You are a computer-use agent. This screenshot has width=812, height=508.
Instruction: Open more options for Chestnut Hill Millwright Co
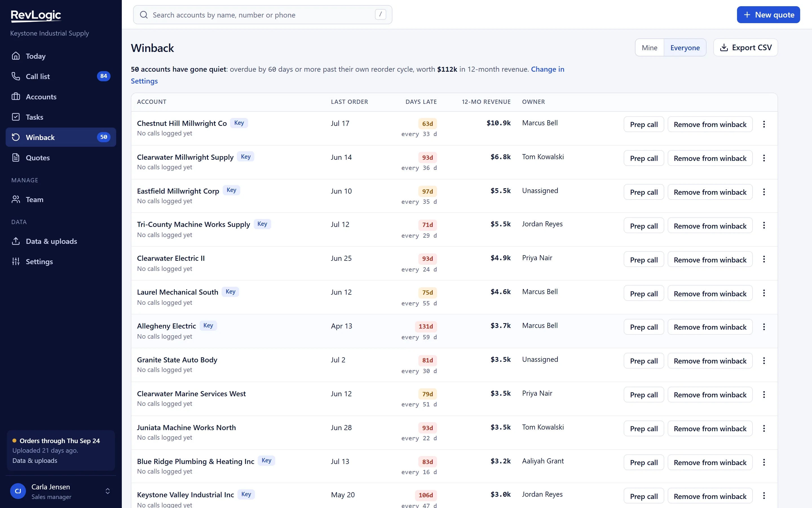[x=764, y=124]
